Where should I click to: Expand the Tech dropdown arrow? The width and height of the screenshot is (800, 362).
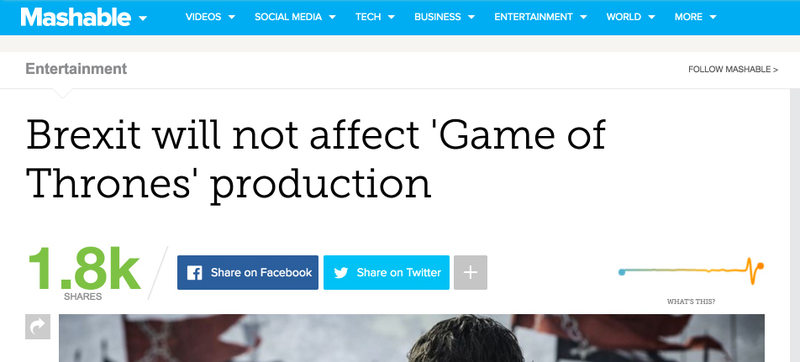391,17
